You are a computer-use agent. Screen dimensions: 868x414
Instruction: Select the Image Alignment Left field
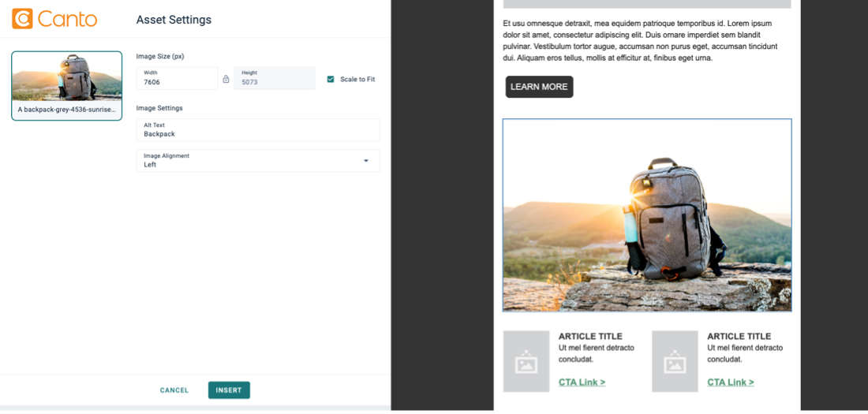pyautogui.click(x=258, y=161)
